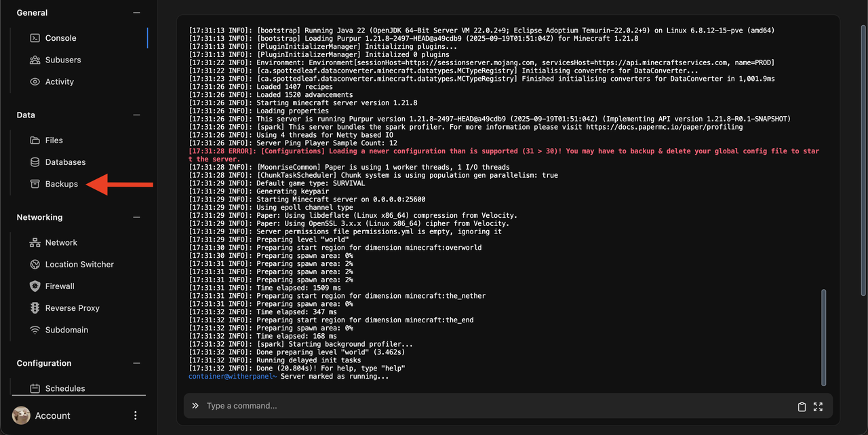868x435 pixels.
Task: Click "Done (20.804s)! For help" log line
Action: [297, 368]
